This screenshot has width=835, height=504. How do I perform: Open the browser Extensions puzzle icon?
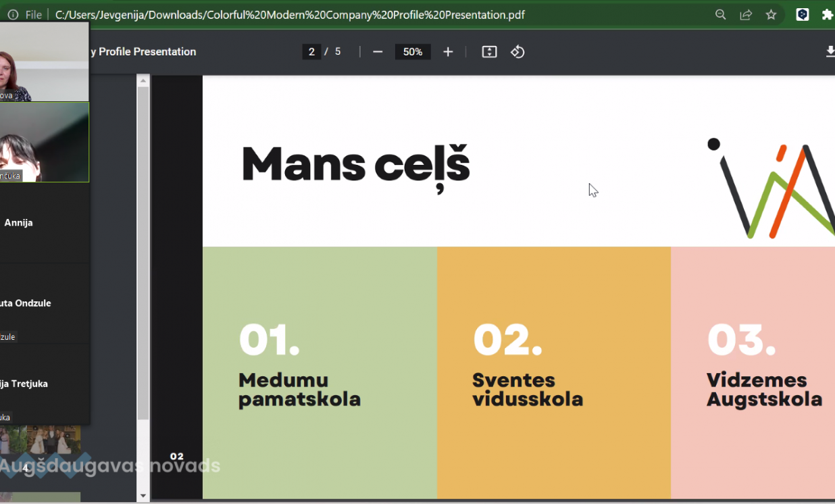coord(827,15)
